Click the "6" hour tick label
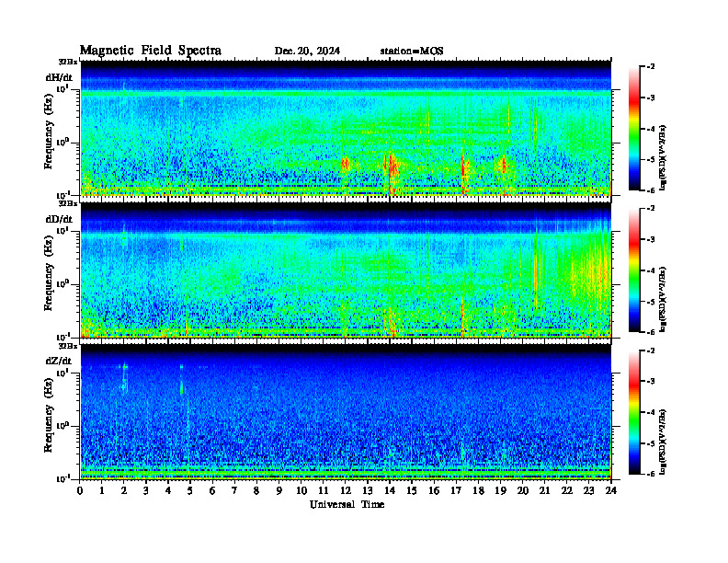This screenshot has width=728, height=563. [x=212, y=490]
